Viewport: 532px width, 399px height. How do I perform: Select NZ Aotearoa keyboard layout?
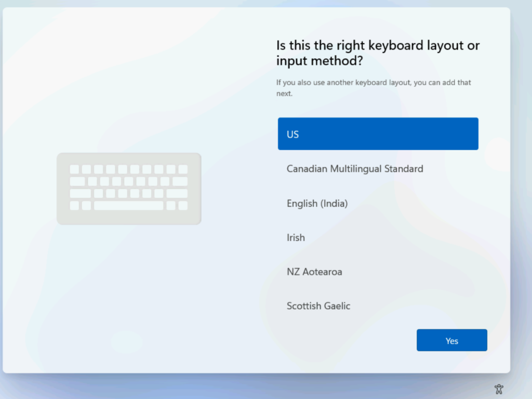378,272
